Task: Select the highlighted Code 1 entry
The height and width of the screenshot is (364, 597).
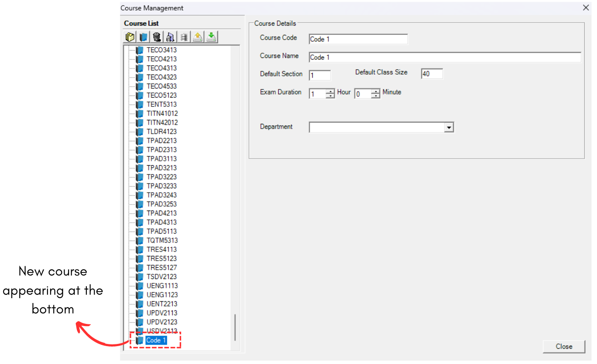Action: click(x=156, y=340)
